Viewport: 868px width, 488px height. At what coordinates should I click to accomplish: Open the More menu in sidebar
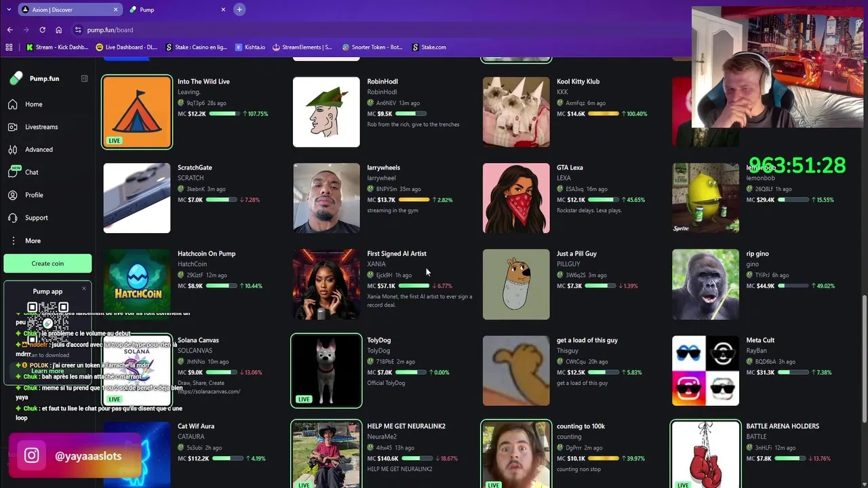point(33,241)
